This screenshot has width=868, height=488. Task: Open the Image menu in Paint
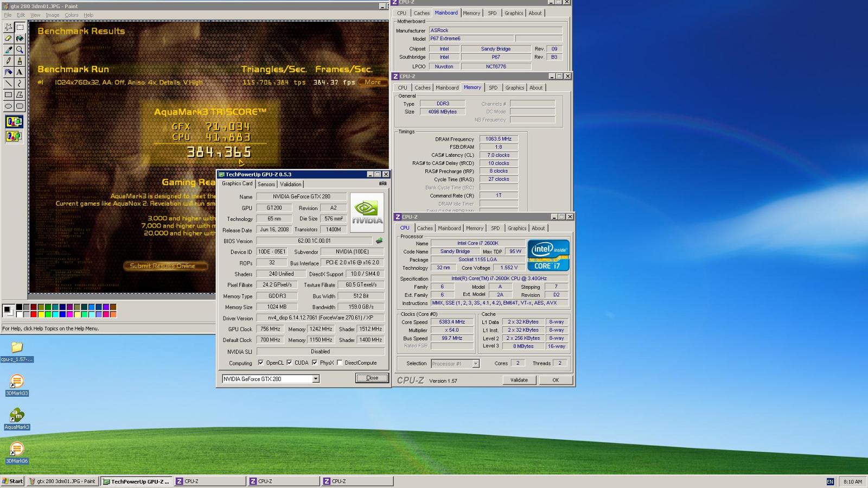coord(53,15)
